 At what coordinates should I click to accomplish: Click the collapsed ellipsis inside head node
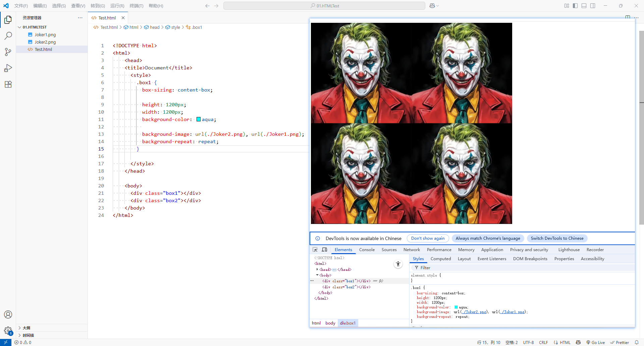coord(334,270)
